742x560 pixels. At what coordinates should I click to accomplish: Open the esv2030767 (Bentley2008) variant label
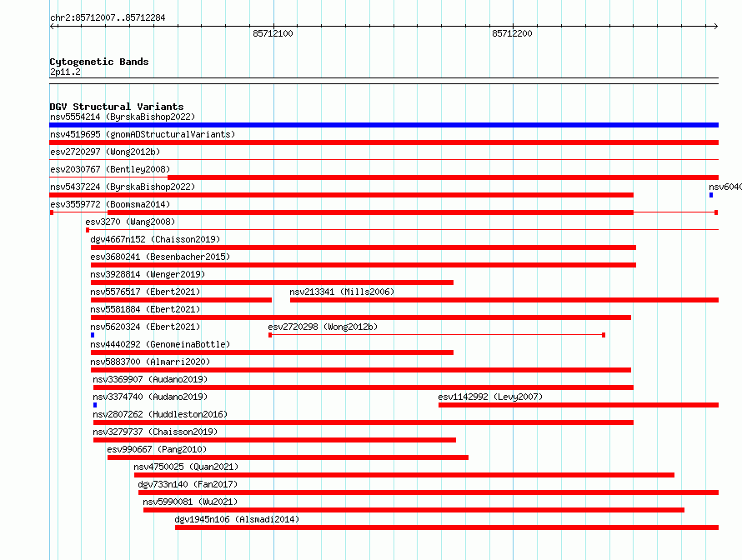110,169
